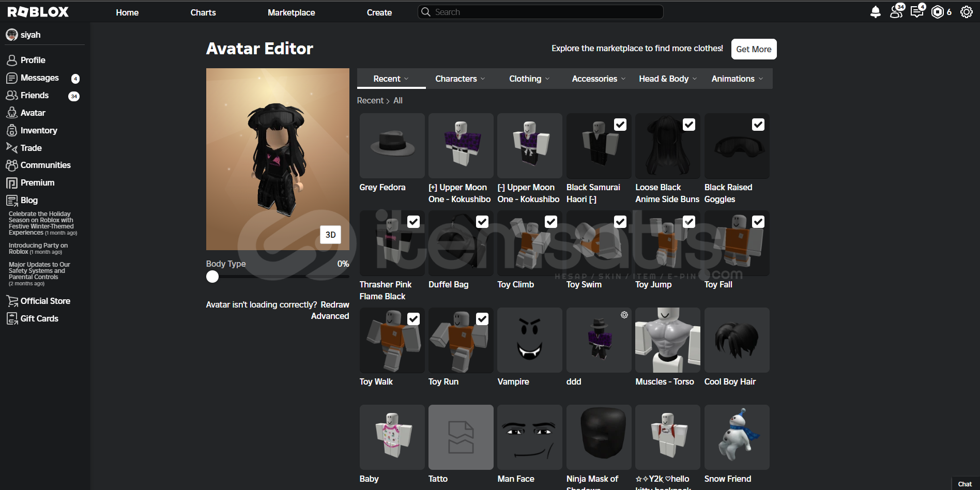The width and height of the screenshot is (980, 490).
Task: Switch avatar preview with 3D button
Action: 331,235
